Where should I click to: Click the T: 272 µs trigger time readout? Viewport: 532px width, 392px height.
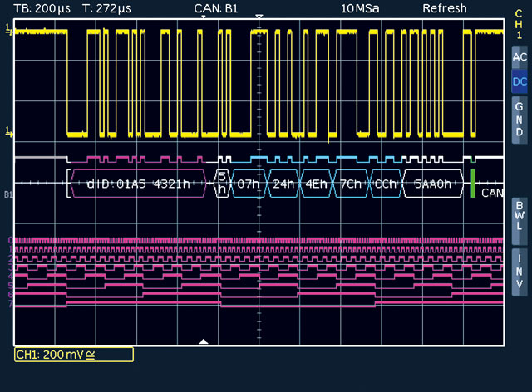click(107, 8)
